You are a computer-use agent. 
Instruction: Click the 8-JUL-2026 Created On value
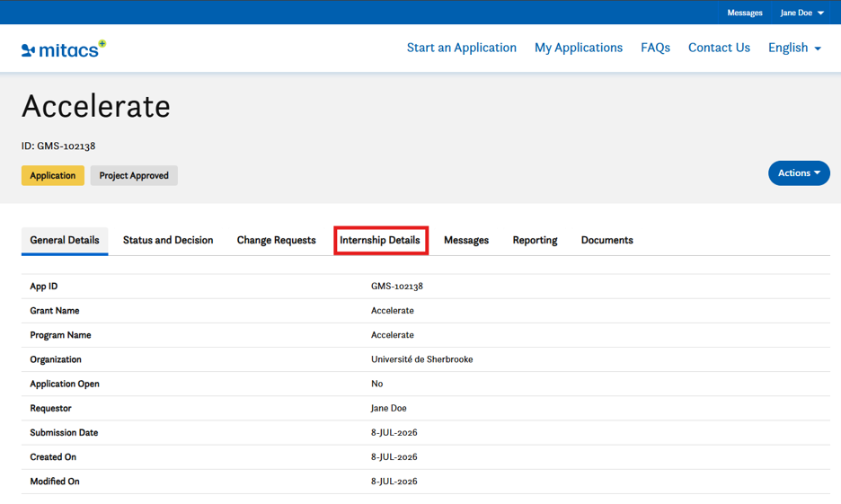394,457
